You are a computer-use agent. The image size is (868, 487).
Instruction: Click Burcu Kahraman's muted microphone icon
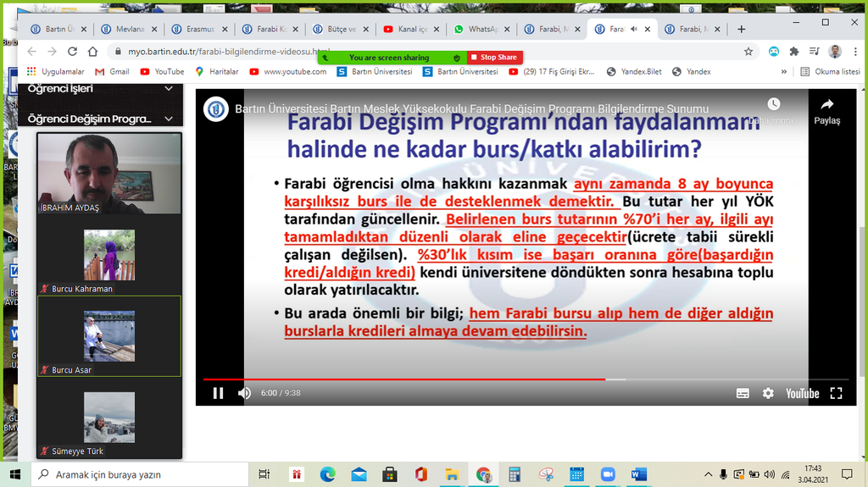[45, 288]
